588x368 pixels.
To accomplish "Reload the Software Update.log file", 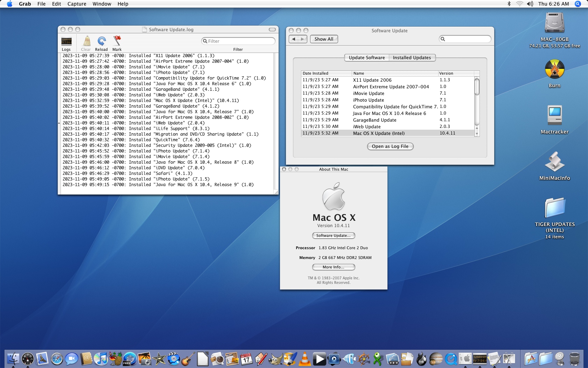I will pos(101,43).
